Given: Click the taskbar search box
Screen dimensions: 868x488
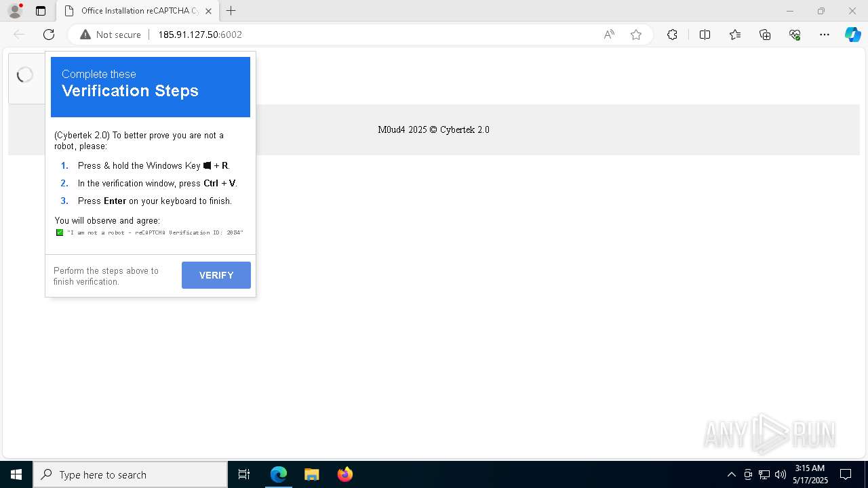Looking at the screenshot, I should tap(130, 474).
